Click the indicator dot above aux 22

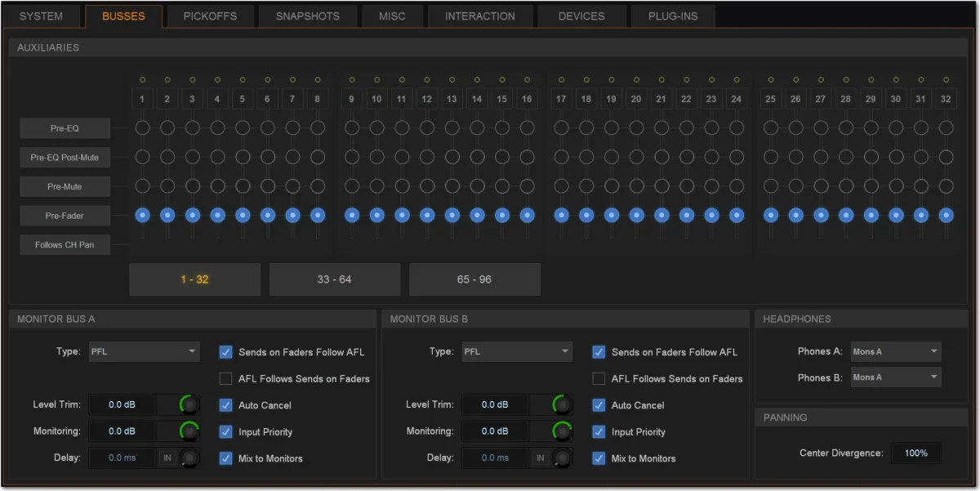click(x=687, y=80)
